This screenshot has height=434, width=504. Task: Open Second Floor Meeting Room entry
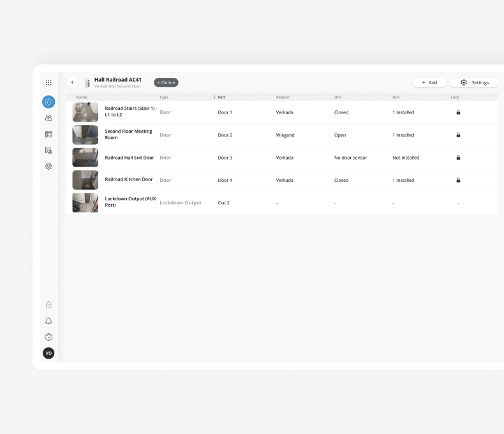pyautogui.click(x=129, y=135)
